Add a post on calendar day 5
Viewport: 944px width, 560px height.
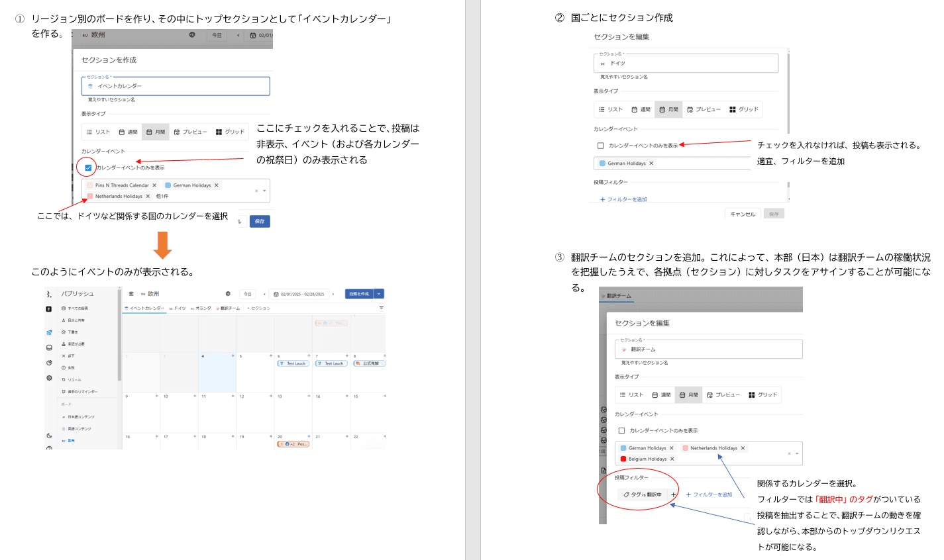pos(270,356)
